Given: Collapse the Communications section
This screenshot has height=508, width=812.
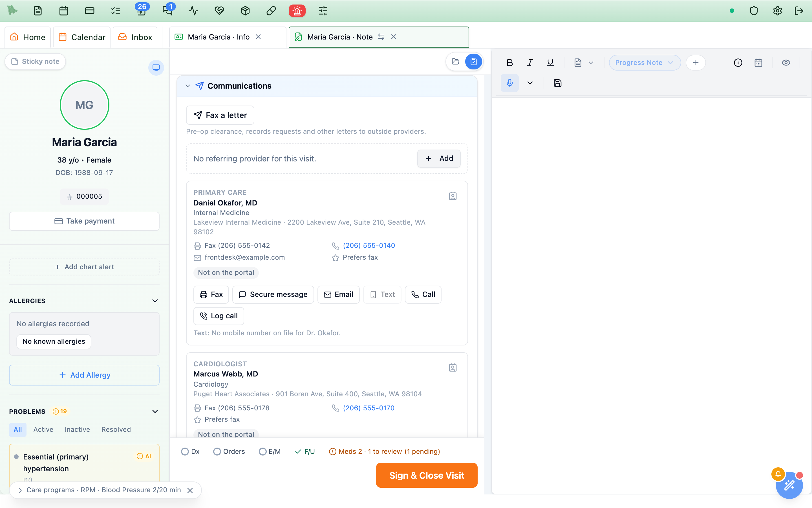Looking at the screenshot, I should pos(187,86).
